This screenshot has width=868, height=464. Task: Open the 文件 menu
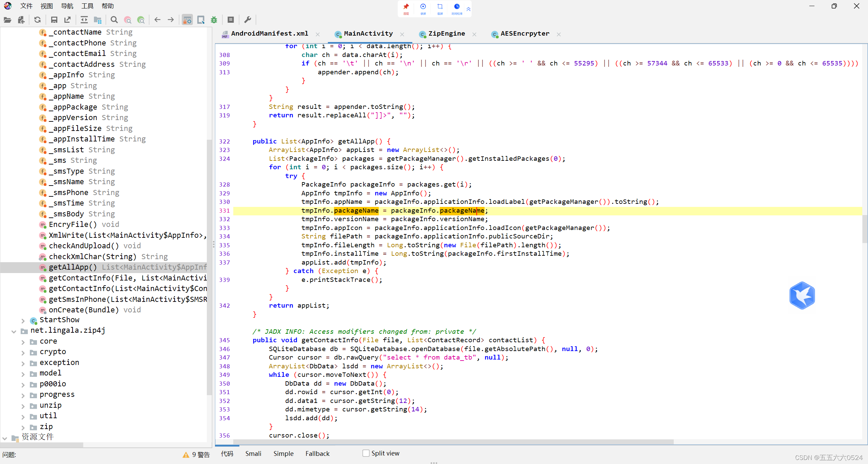tap(26, 6)
